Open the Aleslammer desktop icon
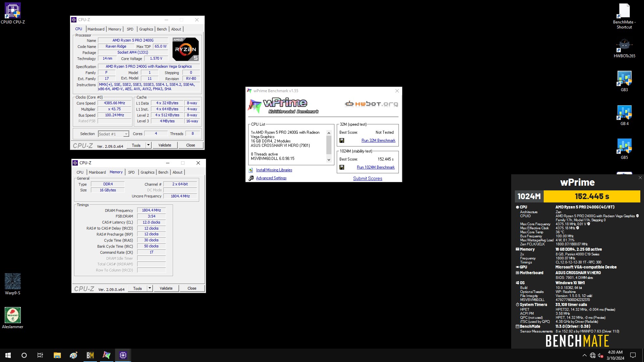Screen dimensions: 644x362 tap(13, 318)
